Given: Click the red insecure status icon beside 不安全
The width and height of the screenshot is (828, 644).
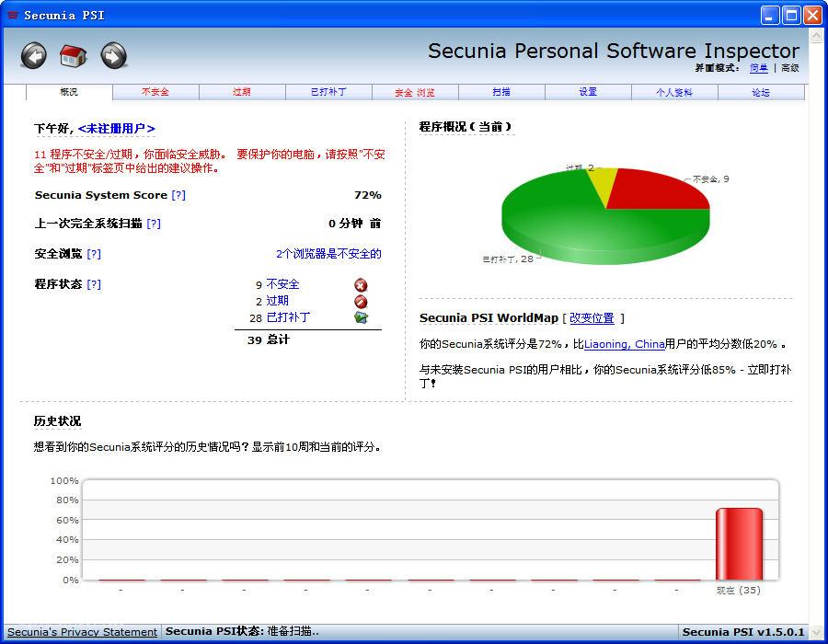Looking at the screenshot, I should tap(362, 285).
